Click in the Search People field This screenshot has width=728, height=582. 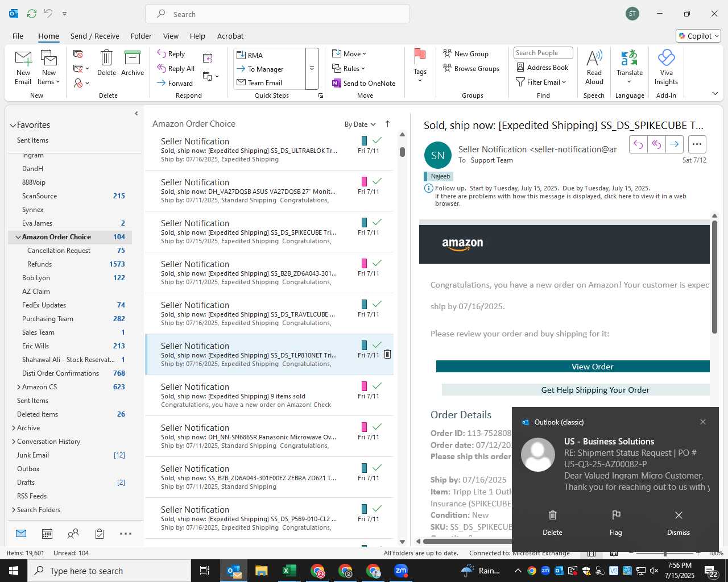click(x=543, y=53)
